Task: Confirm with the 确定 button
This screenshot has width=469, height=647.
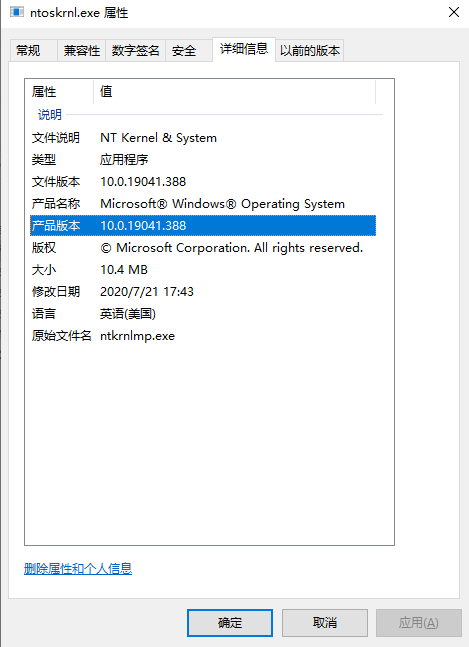Action: click(x=230, y=623)
